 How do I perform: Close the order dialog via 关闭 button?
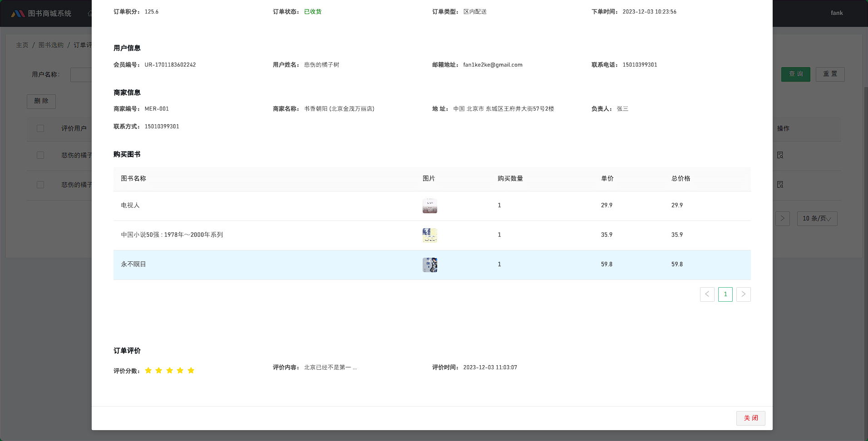[751, 418]
